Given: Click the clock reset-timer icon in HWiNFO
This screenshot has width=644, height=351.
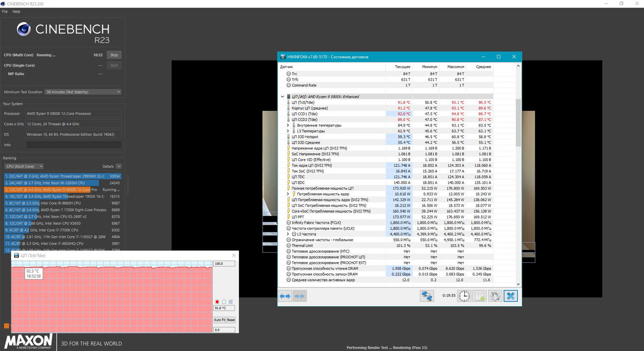Looking at the screenshot, I should pos(464,296).
